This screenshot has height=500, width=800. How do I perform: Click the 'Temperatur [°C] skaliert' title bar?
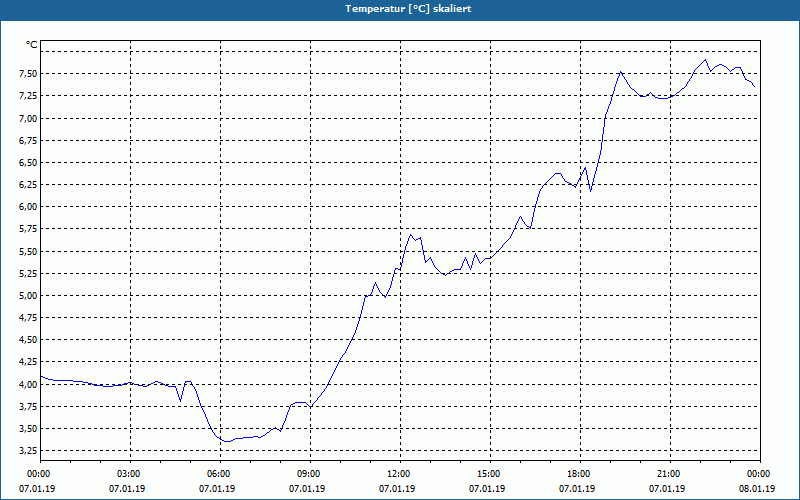click(400, 9)
